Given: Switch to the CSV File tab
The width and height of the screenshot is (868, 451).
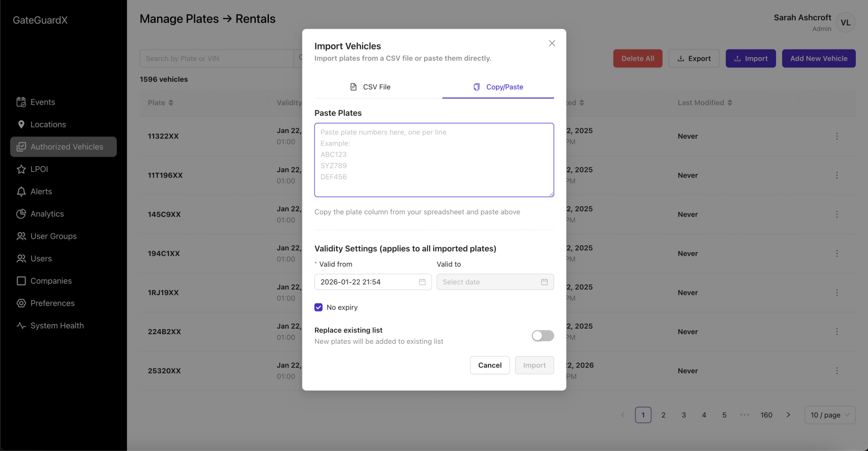Looking at the screenshot, I should tap(371, 87).
